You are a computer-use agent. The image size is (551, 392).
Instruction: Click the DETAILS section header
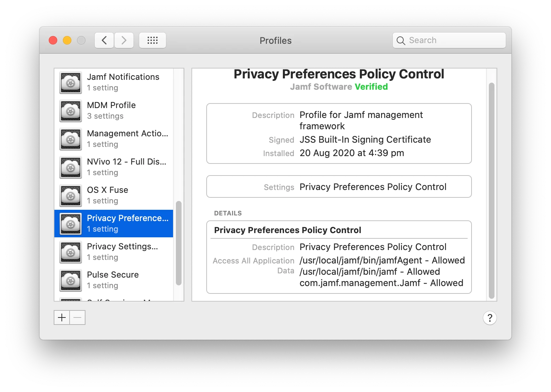(228, 213)
